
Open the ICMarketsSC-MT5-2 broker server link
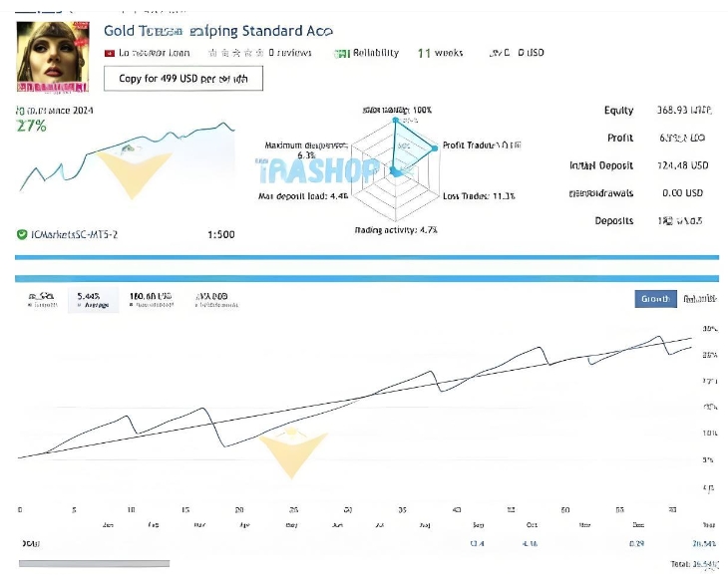74,234
